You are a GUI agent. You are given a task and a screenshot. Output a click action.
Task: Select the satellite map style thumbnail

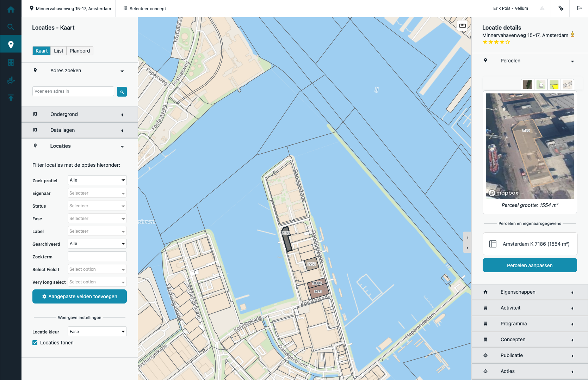click(x=527, y=85)
